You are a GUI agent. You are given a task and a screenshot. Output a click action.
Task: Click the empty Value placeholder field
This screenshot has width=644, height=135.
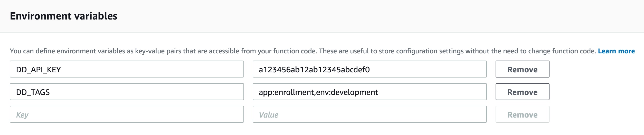pos(370,114)
